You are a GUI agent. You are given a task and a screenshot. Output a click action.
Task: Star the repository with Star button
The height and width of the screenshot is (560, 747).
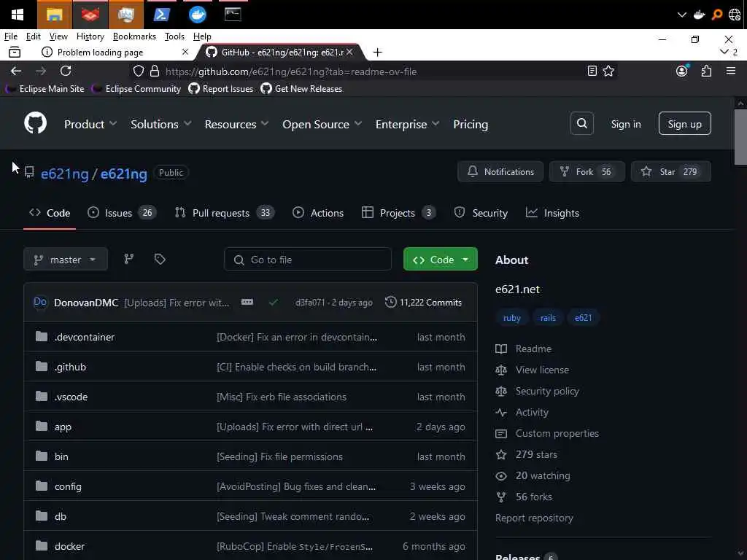pyautogui.click(x=671, y=171)
